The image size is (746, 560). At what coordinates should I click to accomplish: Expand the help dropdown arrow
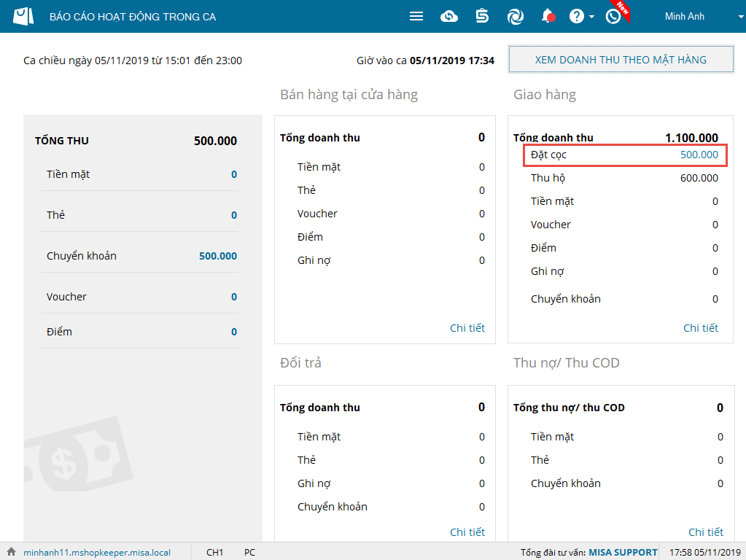click(x=591, y=17)
